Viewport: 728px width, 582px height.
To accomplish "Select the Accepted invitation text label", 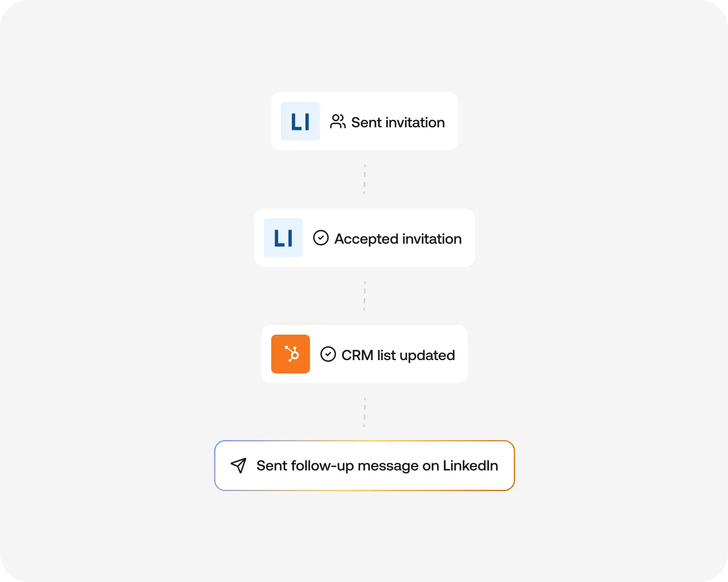I will point(398,239).
